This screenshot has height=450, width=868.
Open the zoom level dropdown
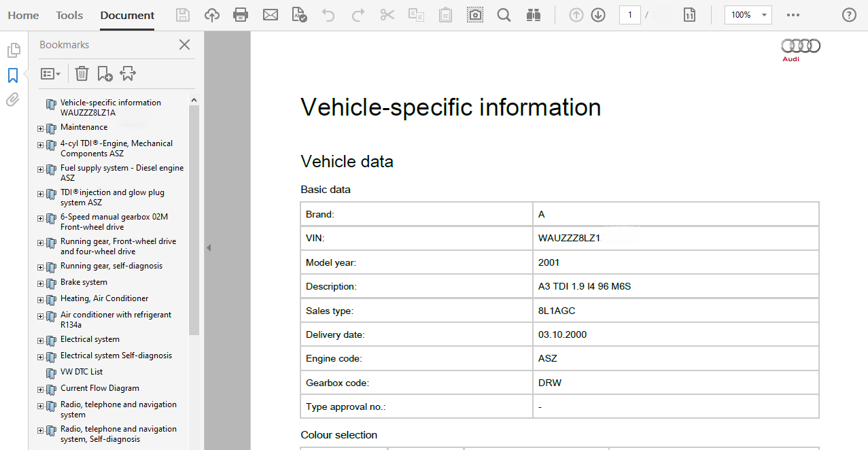coord(763,14)
